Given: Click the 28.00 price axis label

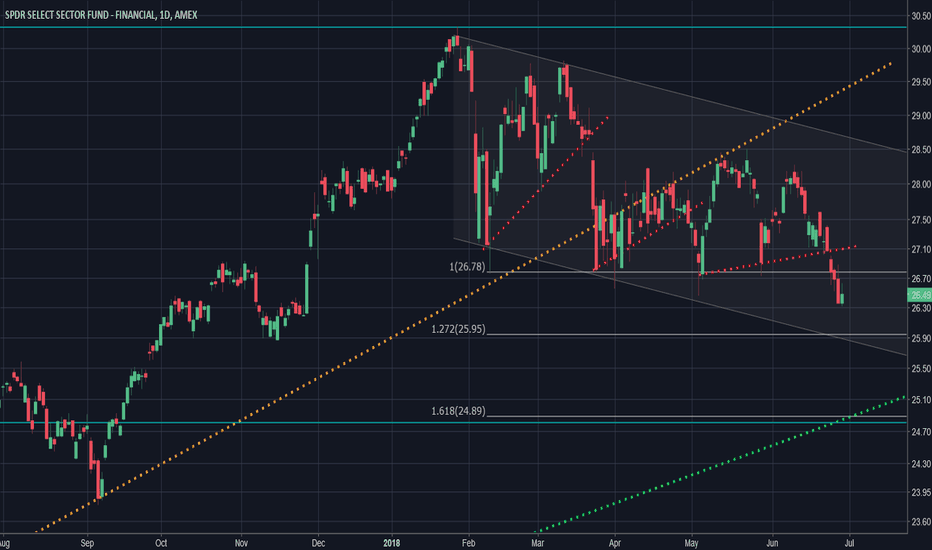Looking at the screenshot, I should [921, 184].
